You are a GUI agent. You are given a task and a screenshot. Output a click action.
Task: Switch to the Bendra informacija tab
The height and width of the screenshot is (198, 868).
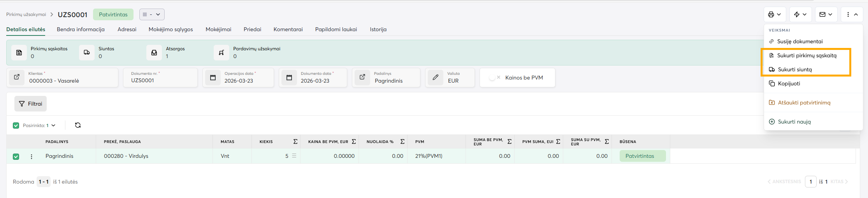click(x=81, y=29)
